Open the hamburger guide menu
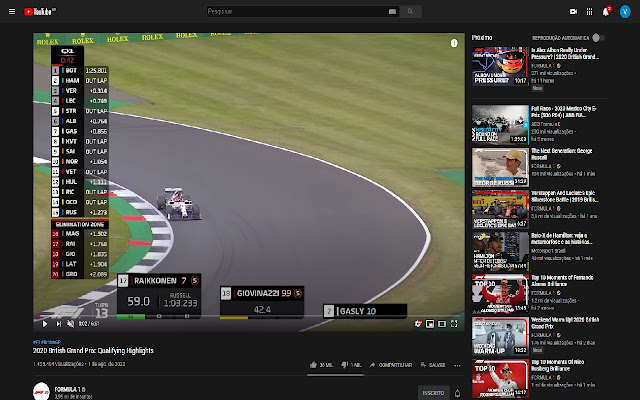640x400 pixels. click(x=12, y=11)
